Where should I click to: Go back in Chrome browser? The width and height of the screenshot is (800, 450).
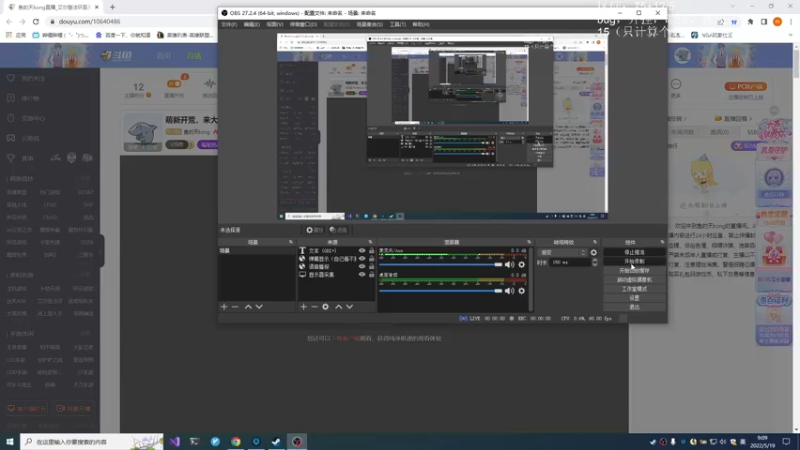tap(9, 21)
